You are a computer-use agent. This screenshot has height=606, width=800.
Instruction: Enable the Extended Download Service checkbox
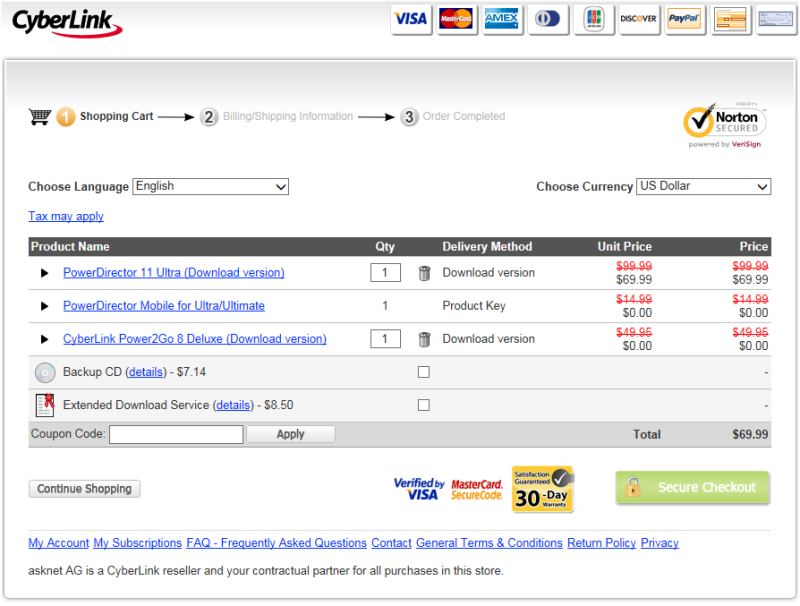(x=423, y=406)
